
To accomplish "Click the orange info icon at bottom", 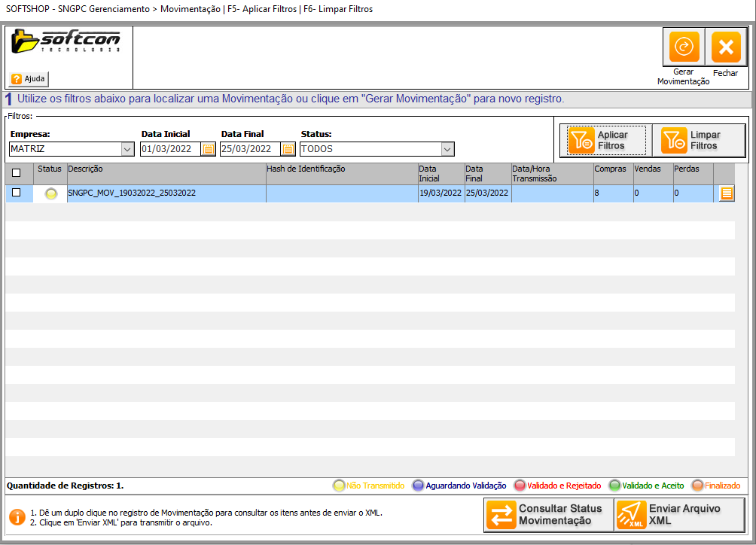I will pyautogui.click(x=17, y=517).
